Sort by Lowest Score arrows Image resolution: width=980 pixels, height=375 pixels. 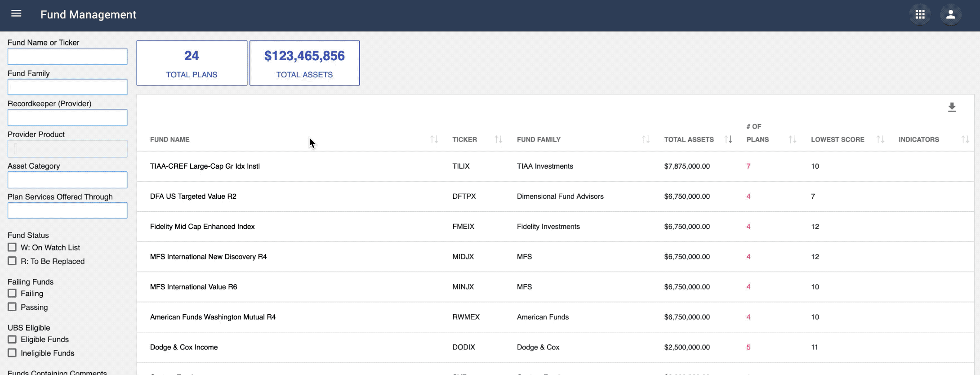(880, 139)
